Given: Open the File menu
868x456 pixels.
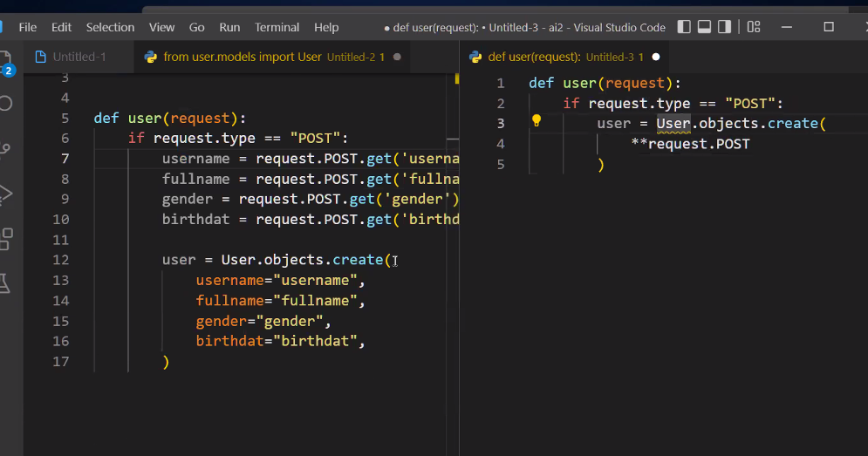Looking at the screenshot, I should click(x=27, y=27).
